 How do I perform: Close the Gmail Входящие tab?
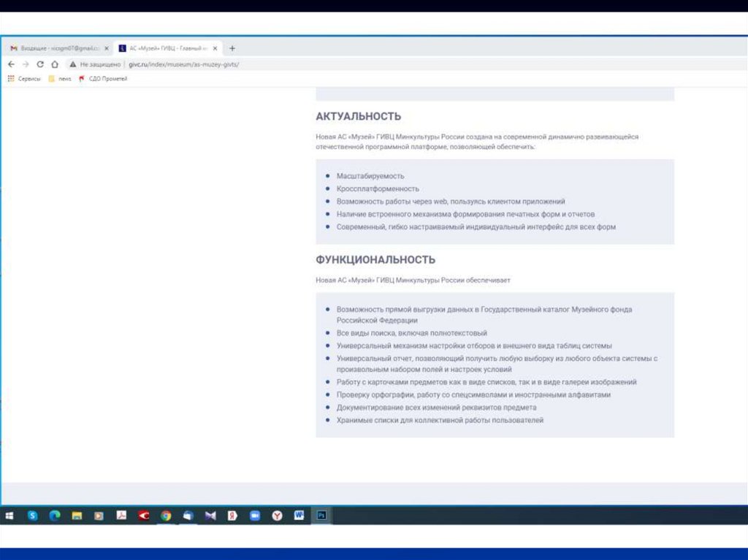pos(107,48)
